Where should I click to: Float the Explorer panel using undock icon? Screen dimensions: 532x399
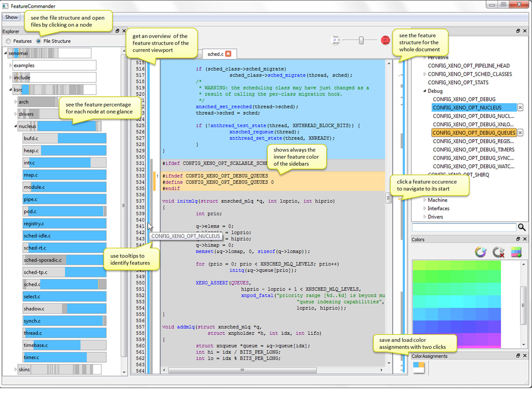(117, 31)
